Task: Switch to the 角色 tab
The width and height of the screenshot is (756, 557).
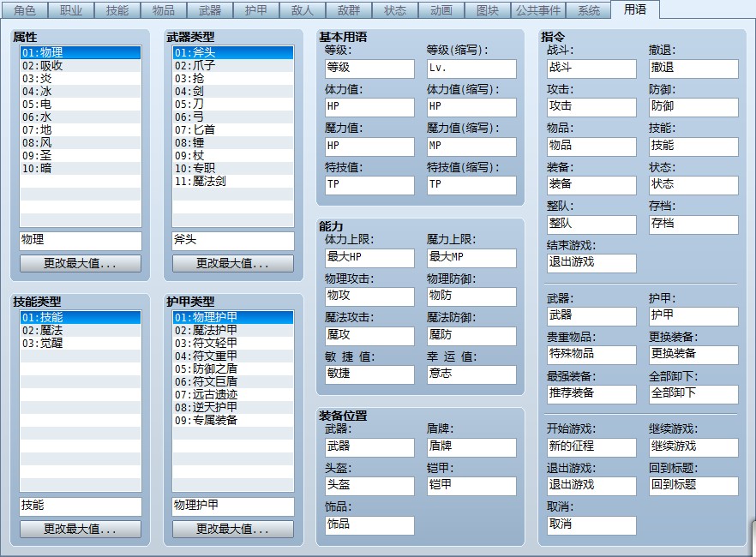Action: (x=25, y=10)
